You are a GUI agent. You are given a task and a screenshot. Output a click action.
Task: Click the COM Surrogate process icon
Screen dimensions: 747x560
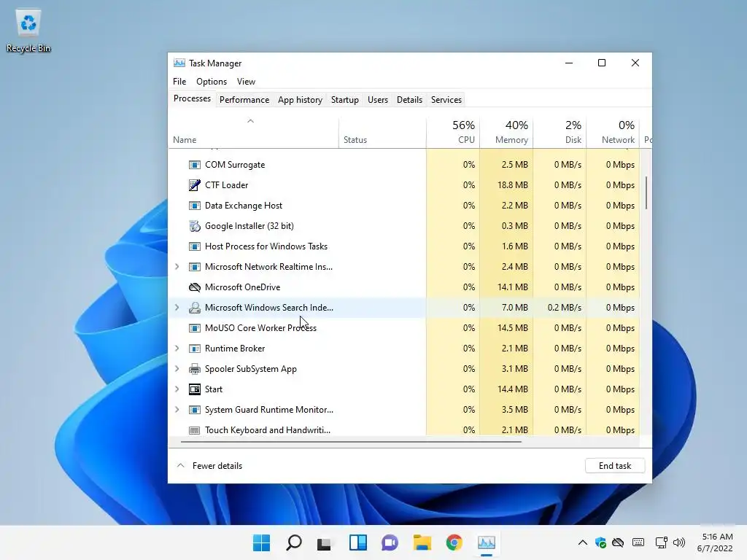[194, 165]
